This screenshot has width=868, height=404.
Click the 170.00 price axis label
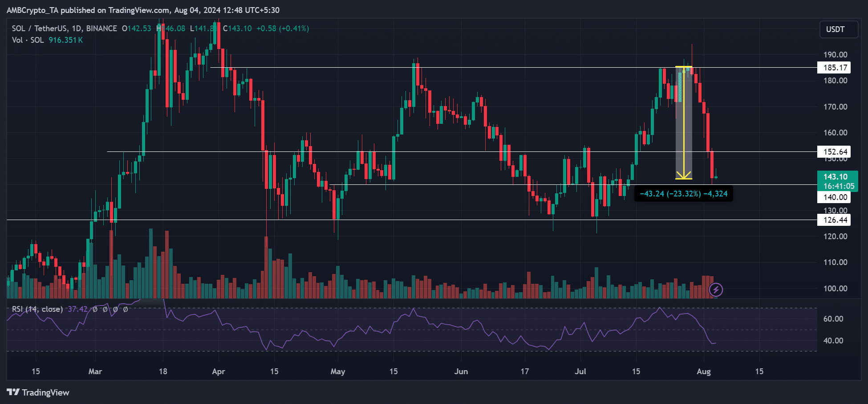(836, 107)
